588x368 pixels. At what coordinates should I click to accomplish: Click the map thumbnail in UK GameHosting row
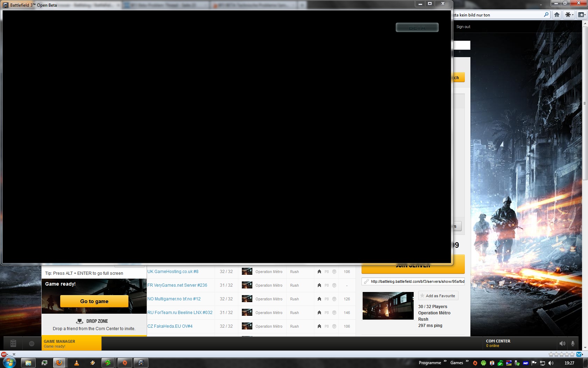(x=247, y=272)
